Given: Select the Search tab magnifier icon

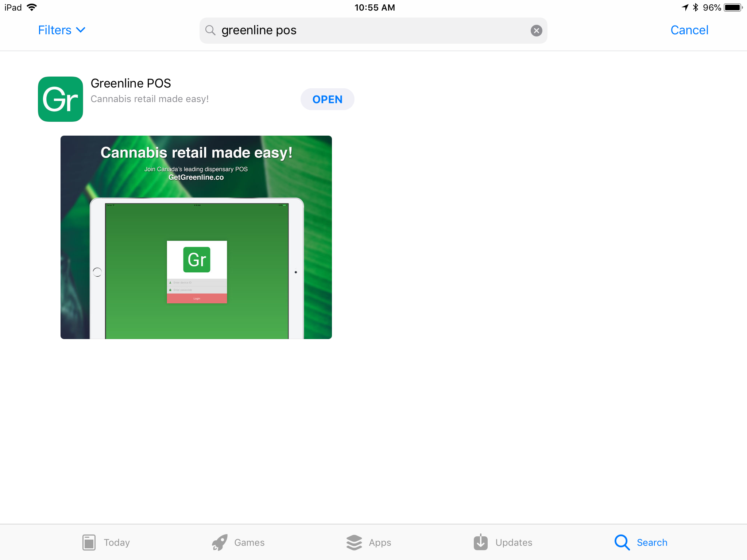Looking at the screenshot, I should pos(622,542).
